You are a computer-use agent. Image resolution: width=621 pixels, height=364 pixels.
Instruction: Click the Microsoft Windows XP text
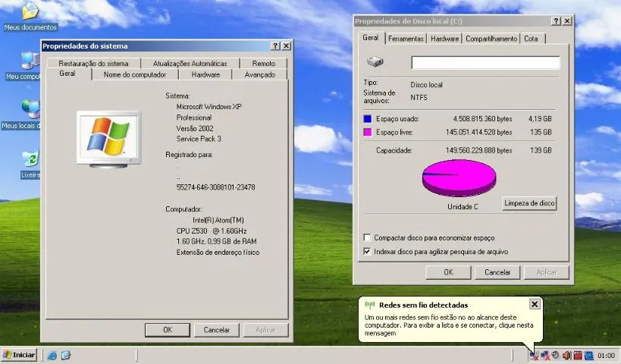[209, 107]
